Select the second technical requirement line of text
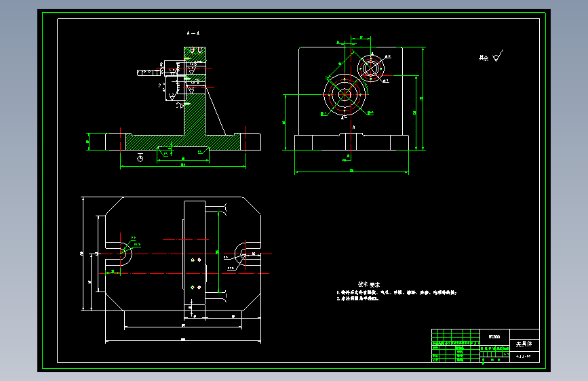This screenshot has height=381, width=588. [357, 298]
